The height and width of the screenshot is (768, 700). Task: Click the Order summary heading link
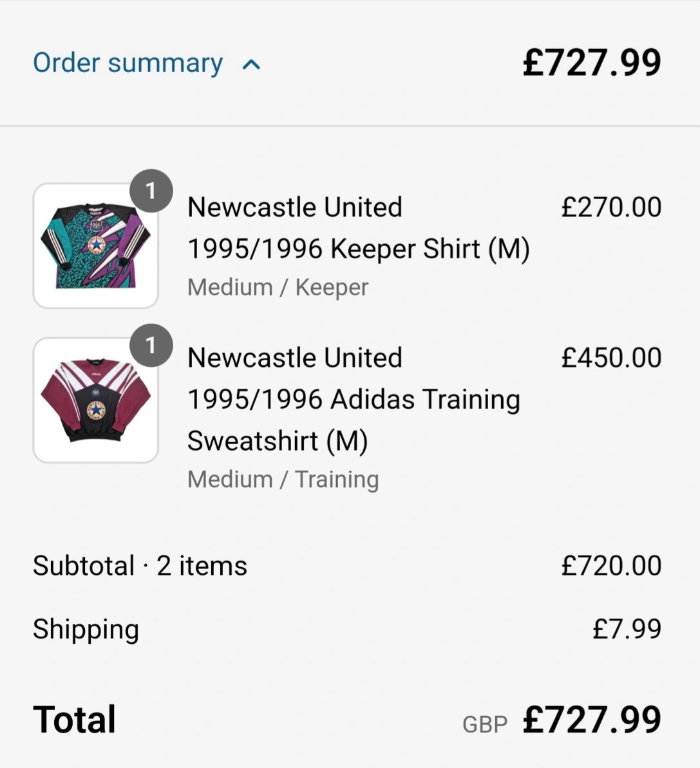128,63
